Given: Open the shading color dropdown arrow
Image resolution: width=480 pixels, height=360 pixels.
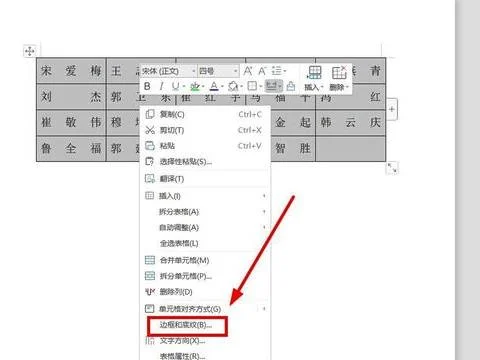Looking at the screenshot, I should point(242,87).
